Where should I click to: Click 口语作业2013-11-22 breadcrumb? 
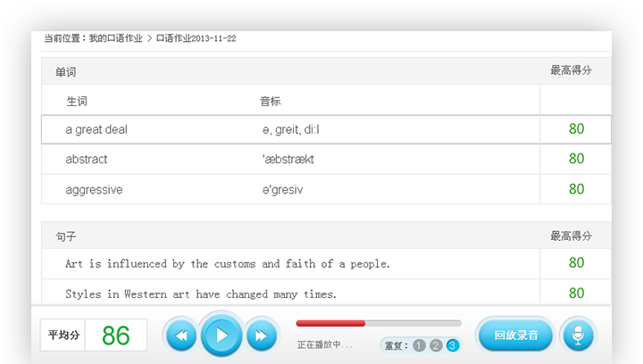click(196, 39)
